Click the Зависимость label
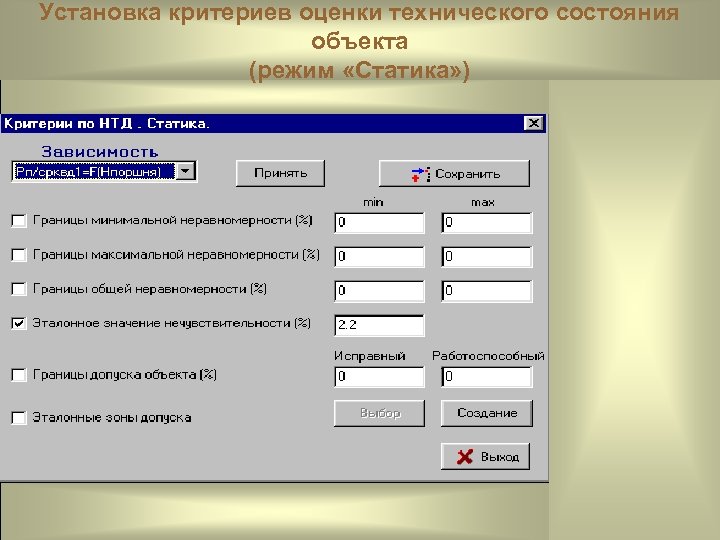Viewport: 720px width, 540px height. 100,152
